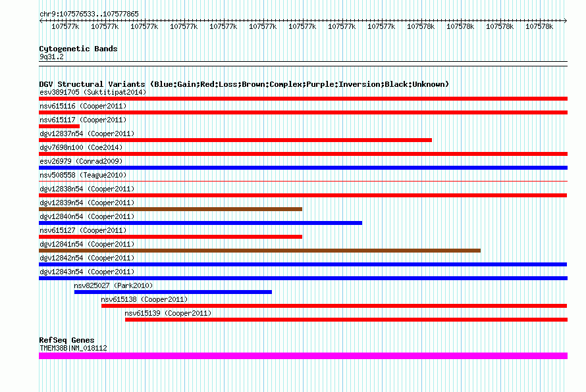This screenshot has width=586, height=392.
Task: Select the red esv3891705 loss bar
Action: pyautogui.click(x=303, y=99)
